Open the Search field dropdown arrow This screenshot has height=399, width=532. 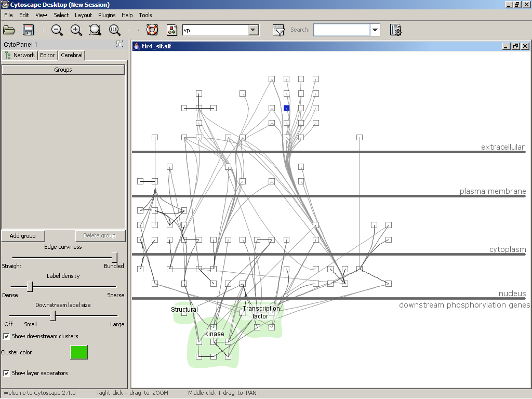(x=375, y=30)
